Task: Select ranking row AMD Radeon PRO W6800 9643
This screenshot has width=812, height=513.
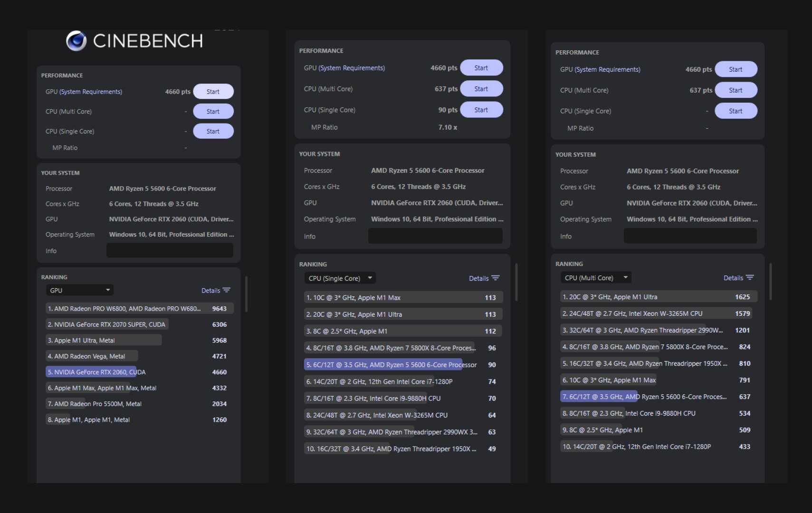Action: point(140,309)
